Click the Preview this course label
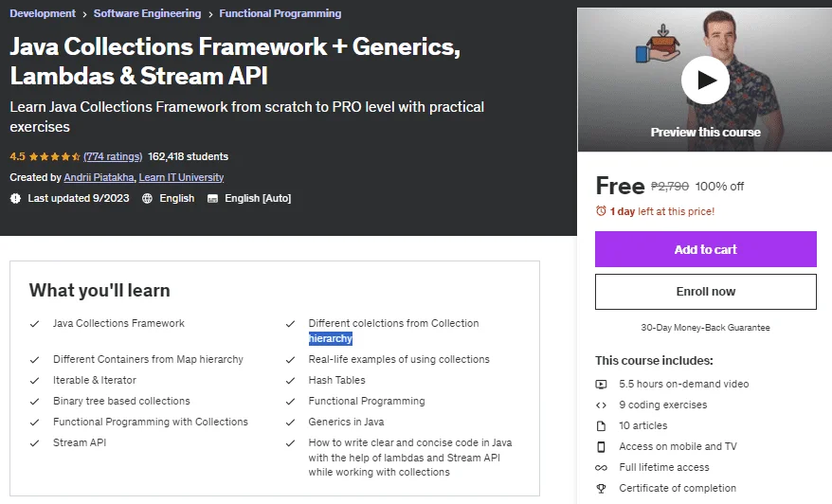Image resolution: width=832 pixels, height=504 pixels. [705, 132]
